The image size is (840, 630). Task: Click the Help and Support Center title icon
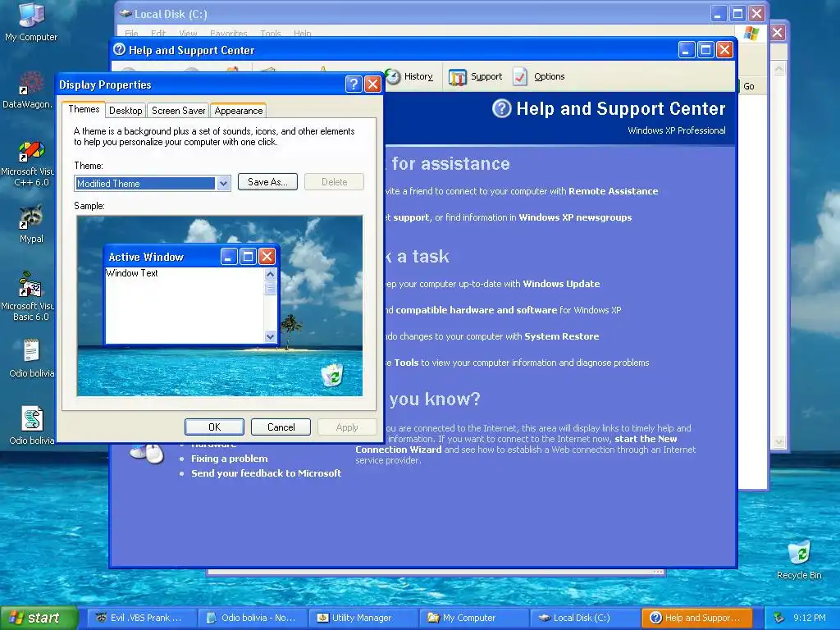coord(120,50)
